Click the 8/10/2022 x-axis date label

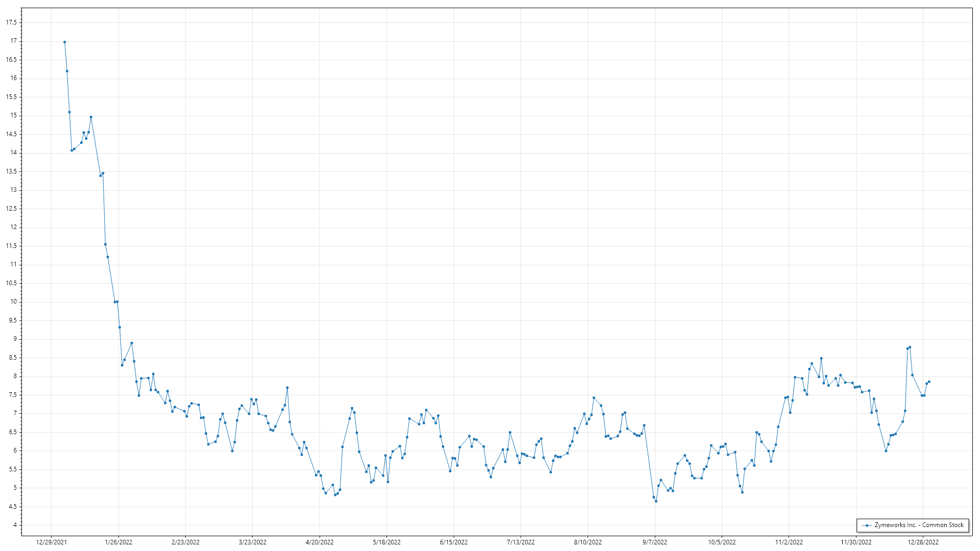point(587,542)
